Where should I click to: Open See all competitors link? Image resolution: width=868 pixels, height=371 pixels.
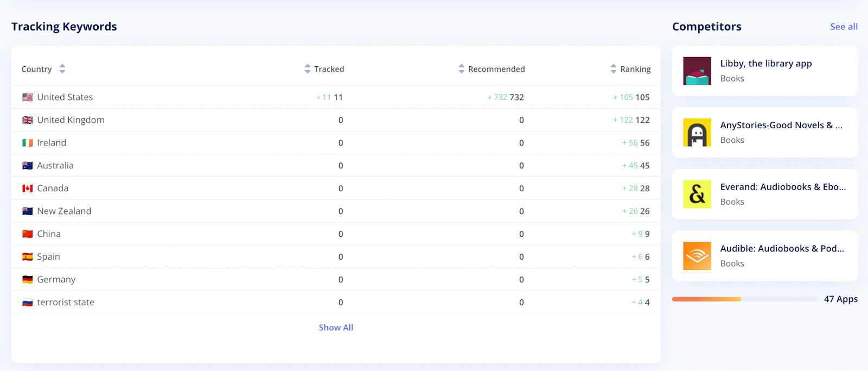(844, 27)
